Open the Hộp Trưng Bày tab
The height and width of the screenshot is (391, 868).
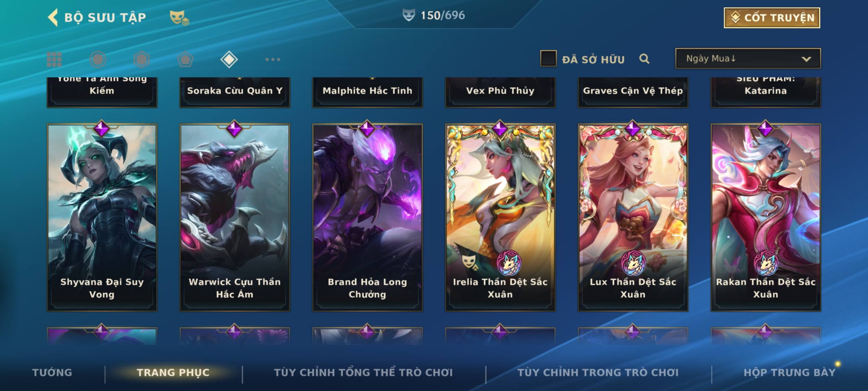pyautogui.click(x=790, y=373)
